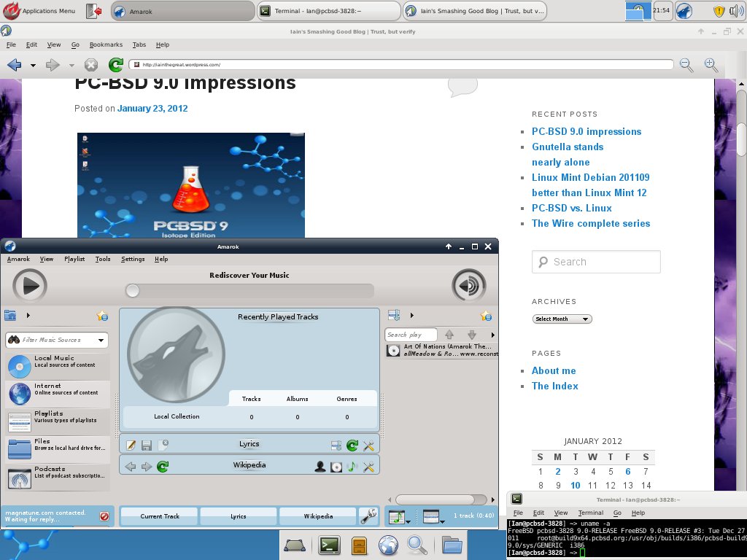
Task: Go back in Wikipedia applet
Action: 130,466
